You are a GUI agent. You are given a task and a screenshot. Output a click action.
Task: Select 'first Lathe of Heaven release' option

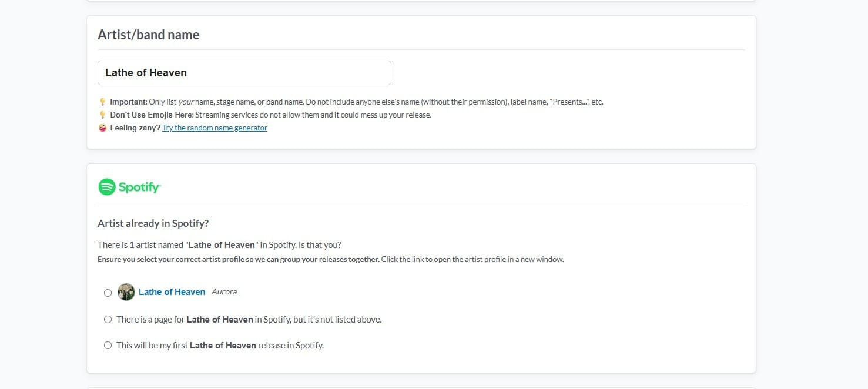point(108,346)
